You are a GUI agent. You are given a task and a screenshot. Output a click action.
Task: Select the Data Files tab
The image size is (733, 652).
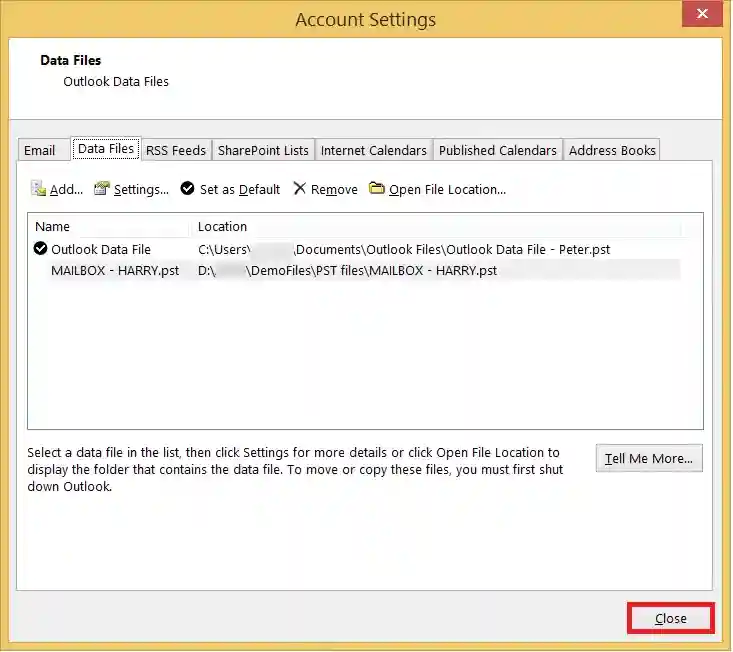pyautogui.click(x=106, y=149)
